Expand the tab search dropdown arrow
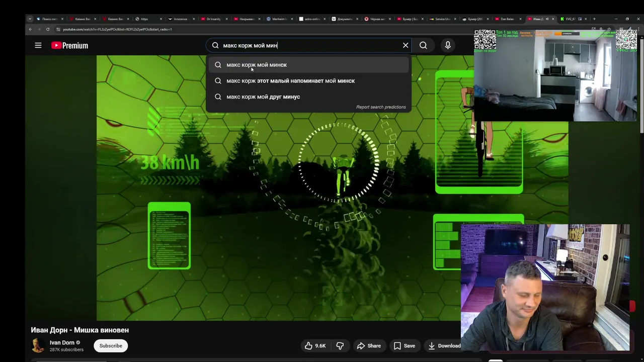This screenshot has width=644, height=362. pyautogui.click(x=30, y=19)
